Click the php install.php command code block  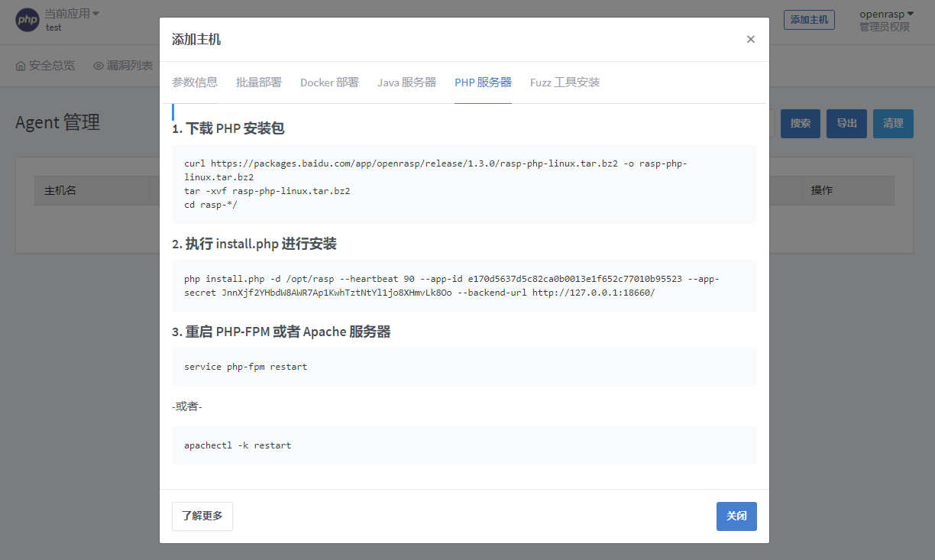click(464, 286)
